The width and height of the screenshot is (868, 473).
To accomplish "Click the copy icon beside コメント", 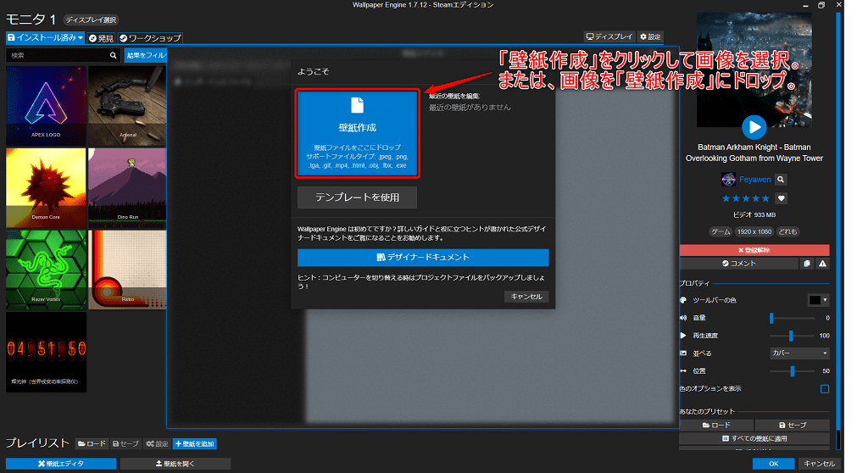I will point(807,264).
